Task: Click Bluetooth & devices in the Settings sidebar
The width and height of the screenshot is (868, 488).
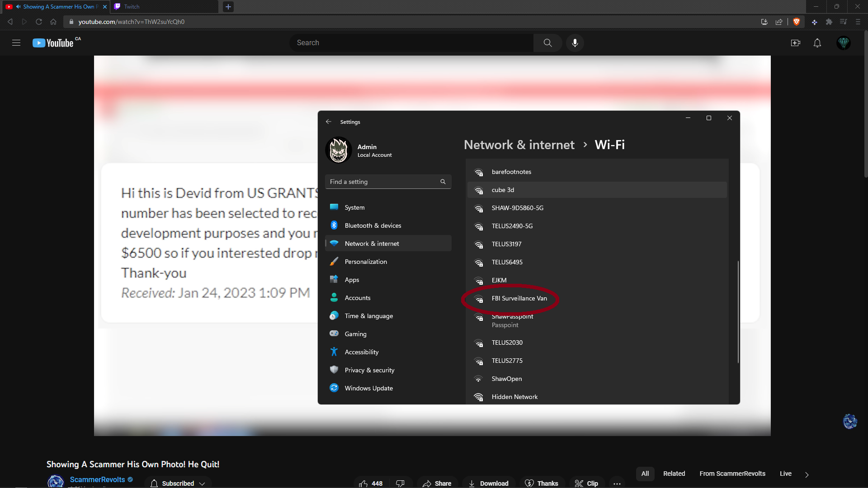Action: 388,225
